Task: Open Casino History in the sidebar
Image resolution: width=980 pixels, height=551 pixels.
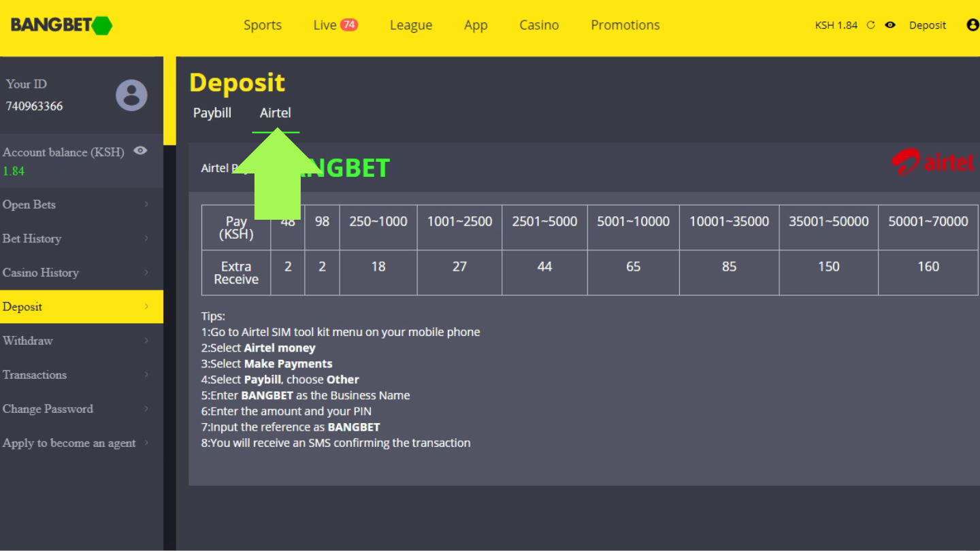Action: [41, 273]
